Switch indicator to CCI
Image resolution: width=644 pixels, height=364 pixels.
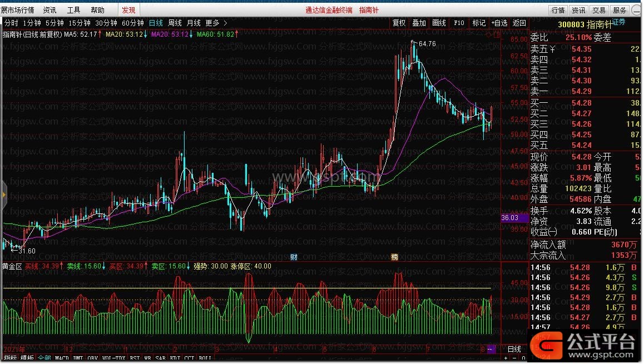[x=189, y=358]
